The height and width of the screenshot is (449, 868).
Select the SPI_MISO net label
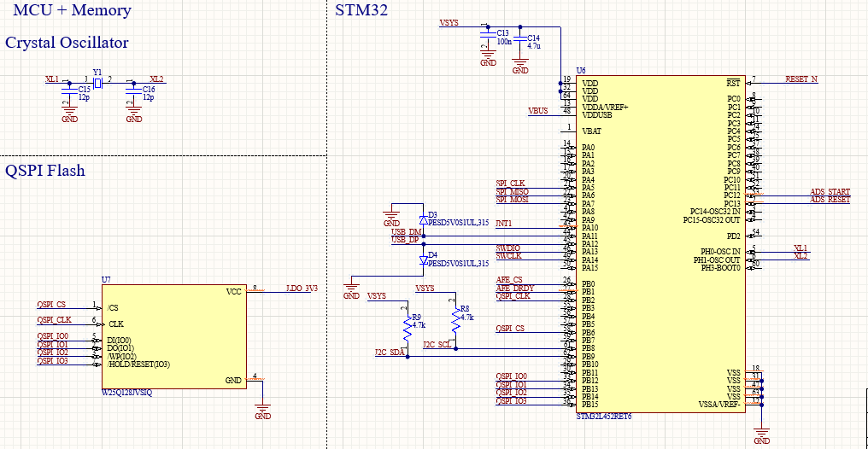tap(512, 192)
